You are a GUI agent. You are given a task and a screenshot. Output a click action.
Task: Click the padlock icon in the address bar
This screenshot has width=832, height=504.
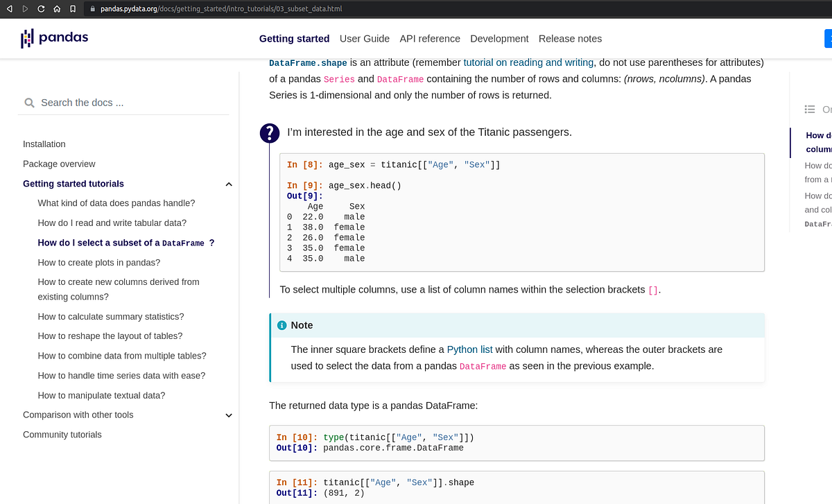[92, 9]
